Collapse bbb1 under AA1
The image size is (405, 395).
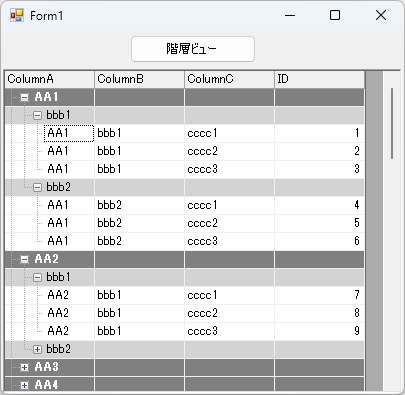point(37,115)
